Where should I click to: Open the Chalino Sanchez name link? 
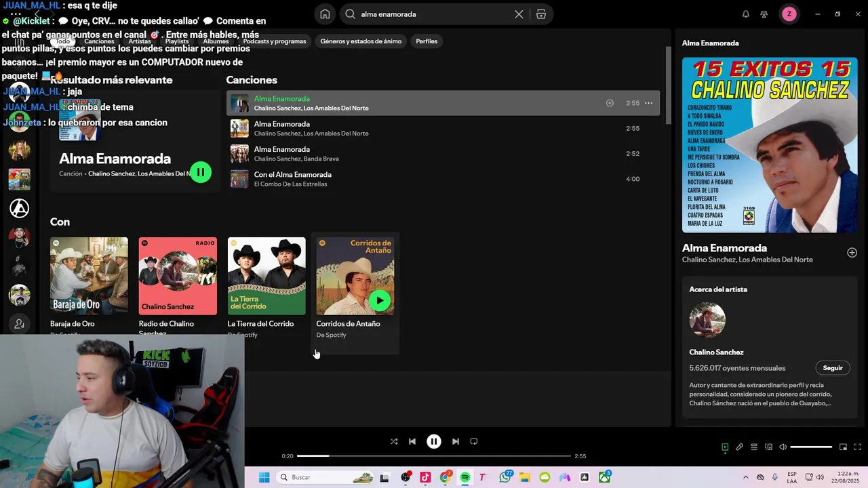[716, 352]
